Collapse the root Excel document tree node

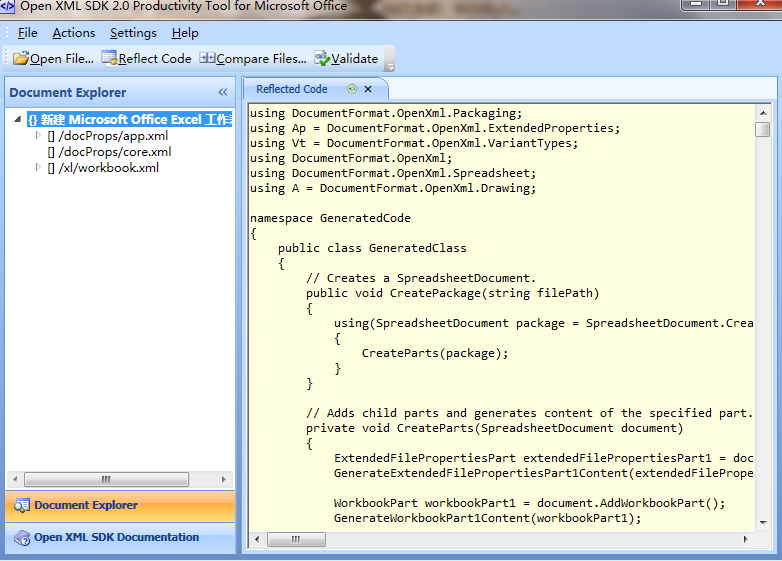click(19, 120)
